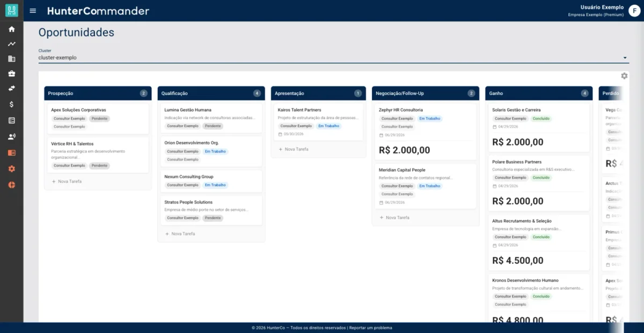Image resolution: width=644 pixels, height=333 pixels.
Task: Open the person speaking icon
Action: [x=11, y=136]
